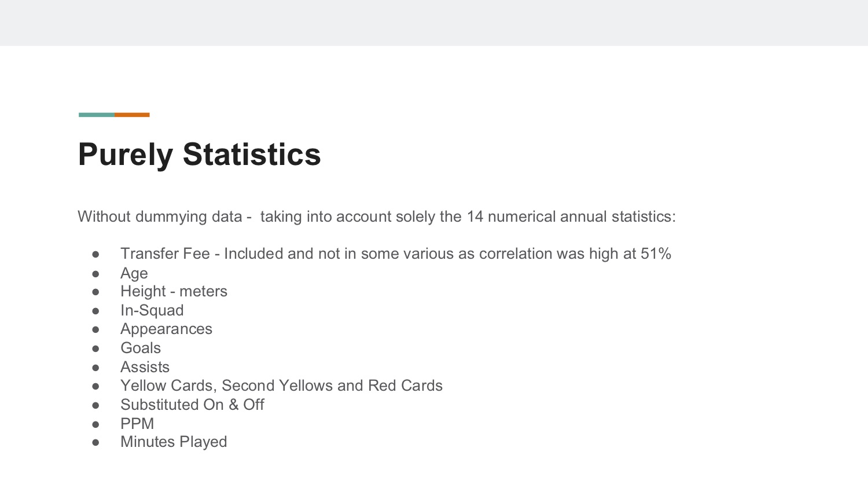Screen dimensions: 868x488
Task: Click the orange segment of the accent bar
Action: [x=132, y=115]
